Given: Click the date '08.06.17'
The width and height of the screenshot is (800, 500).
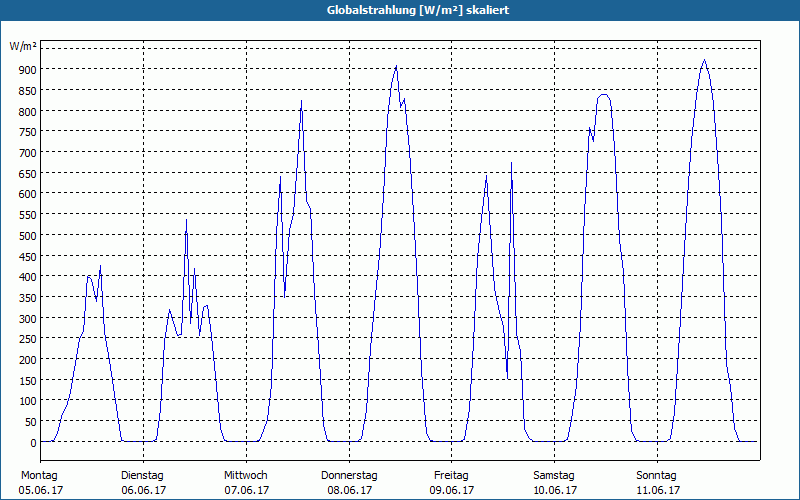Looking at the screenshot, I should [349, 490].
